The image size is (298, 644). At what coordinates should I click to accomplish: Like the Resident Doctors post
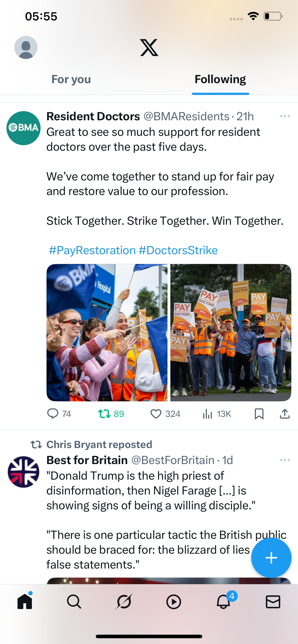(x=165, y=414)
